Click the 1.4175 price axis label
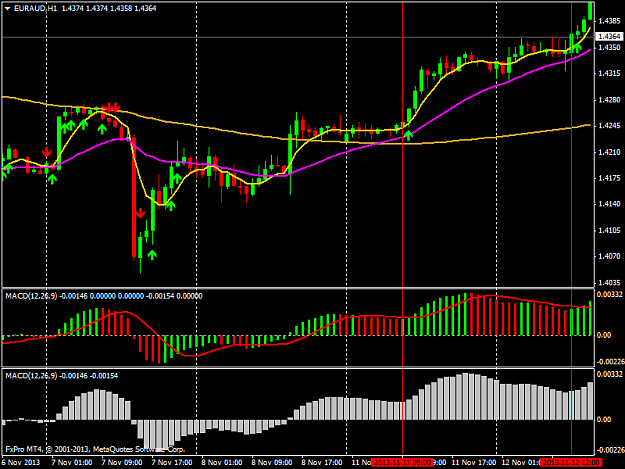Screen dimensions: 625x469 click(x=609, y=178)
